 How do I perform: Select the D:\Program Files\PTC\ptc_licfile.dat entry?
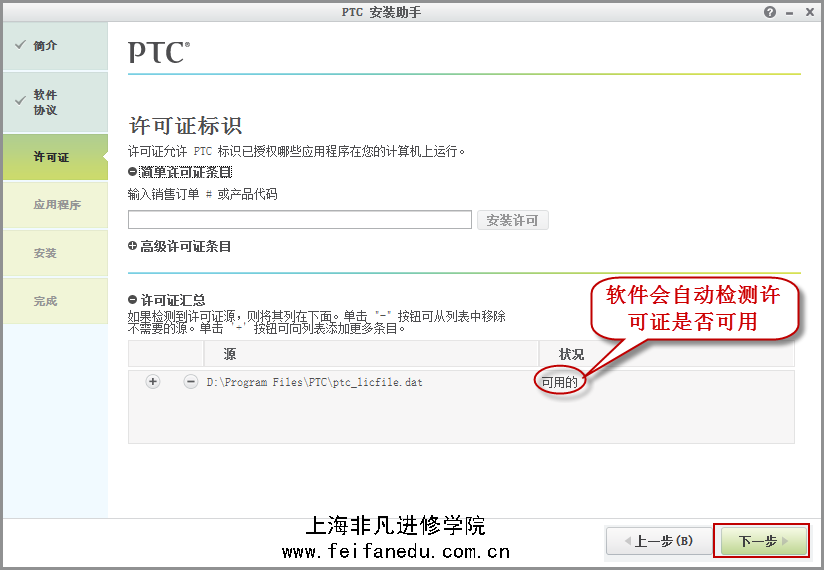tap(314, 382)
